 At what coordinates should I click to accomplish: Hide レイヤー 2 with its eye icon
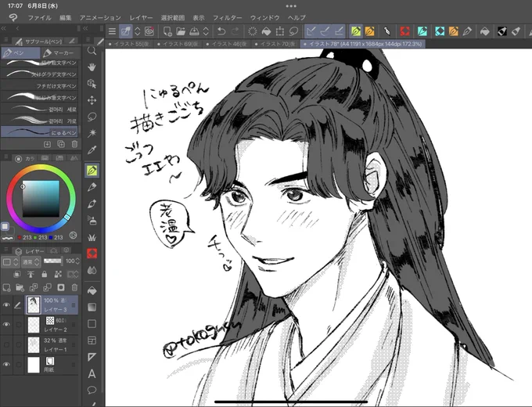point(6,325)
